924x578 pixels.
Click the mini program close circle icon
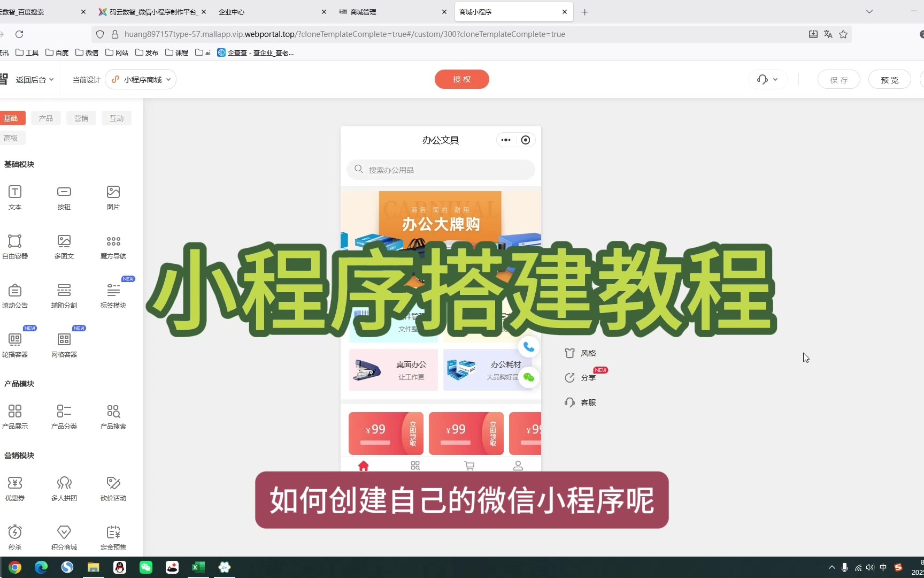pos(526,140)
